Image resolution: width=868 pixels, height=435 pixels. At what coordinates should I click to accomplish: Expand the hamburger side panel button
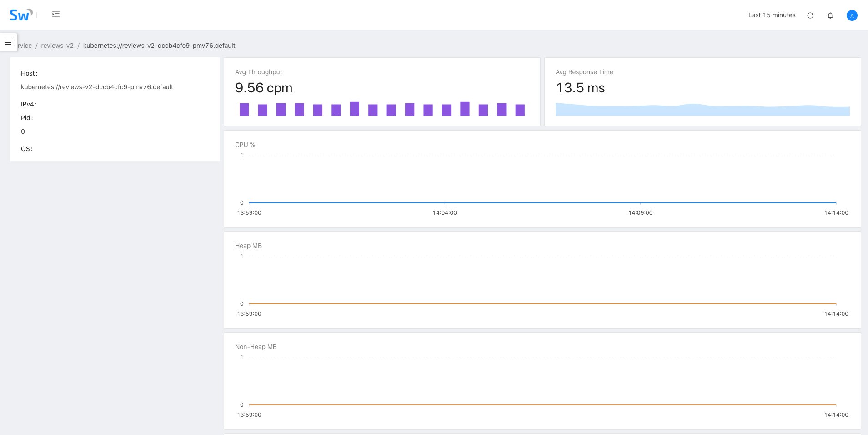(x=8, y=42)
